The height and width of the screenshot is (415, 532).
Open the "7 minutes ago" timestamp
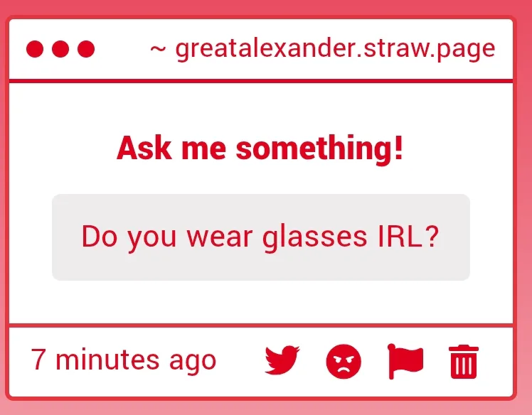click(x=124, y=360)
